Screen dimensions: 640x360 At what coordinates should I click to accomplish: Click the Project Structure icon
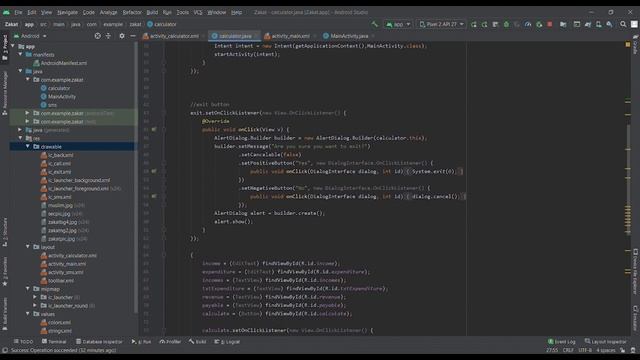tap(563, 24)
